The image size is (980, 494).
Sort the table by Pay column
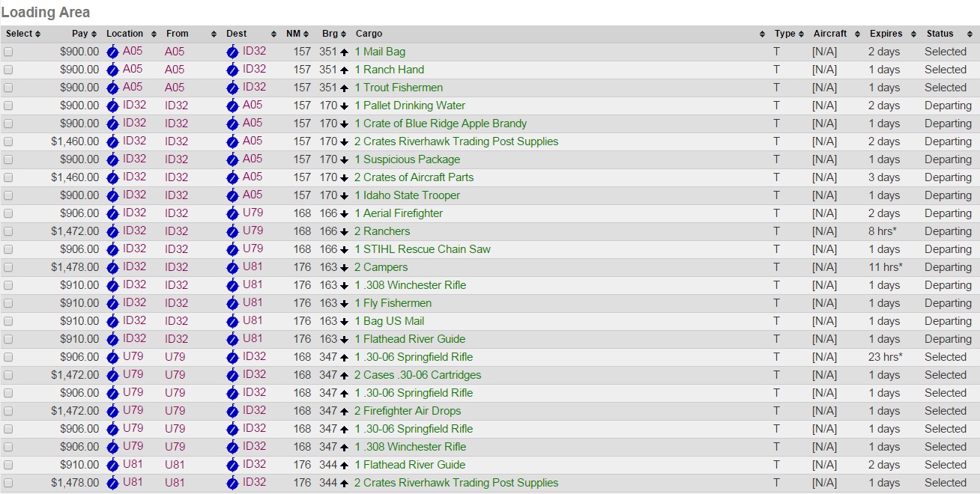click(80, 34)
